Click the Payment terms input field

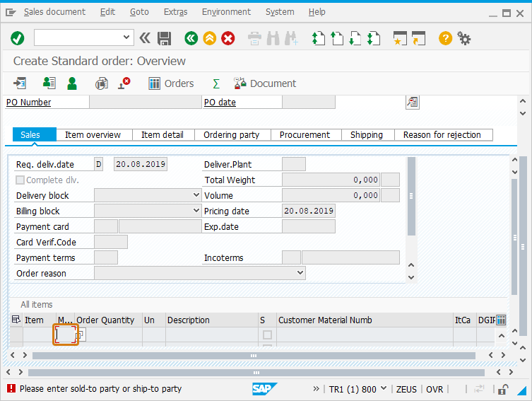coord(106,257)
